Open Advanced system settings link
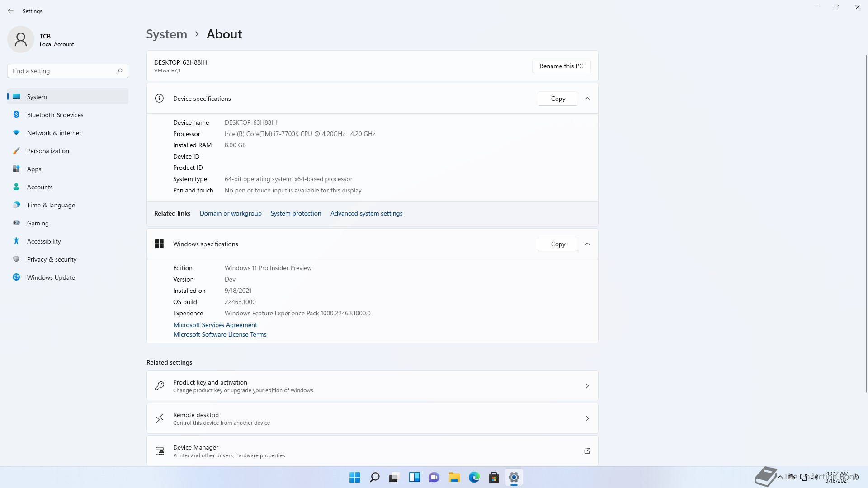Image resolution: width=868 pixels, height=488 pixels. pos(366,213)
